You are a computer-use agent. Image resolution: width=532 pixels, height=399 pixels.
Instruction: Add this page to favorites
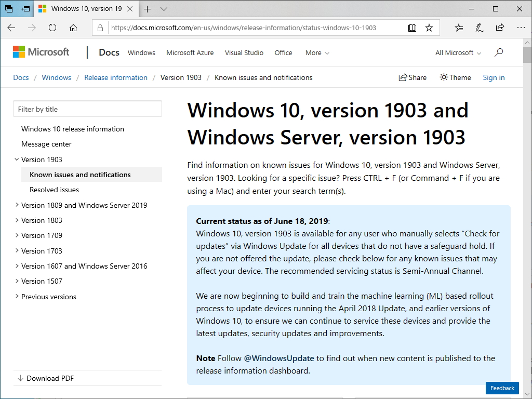tap(429, 28)
